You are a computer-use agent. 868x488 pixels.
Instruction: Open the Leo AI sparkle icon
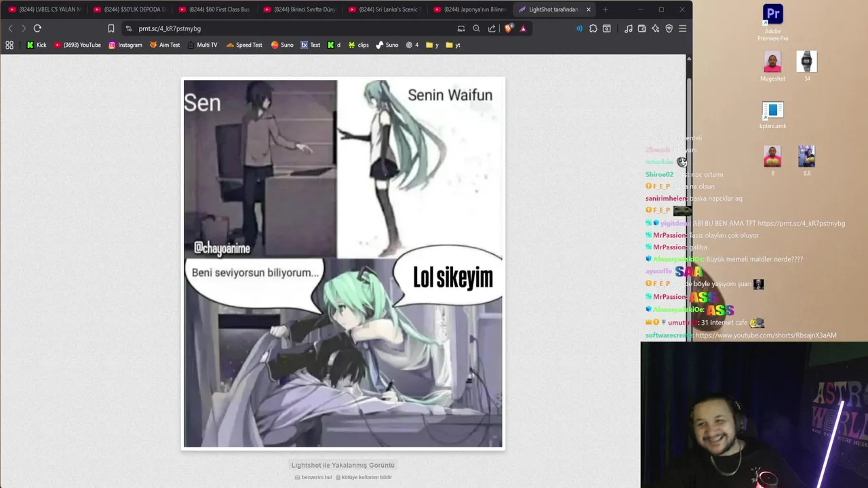coord(655,28)
